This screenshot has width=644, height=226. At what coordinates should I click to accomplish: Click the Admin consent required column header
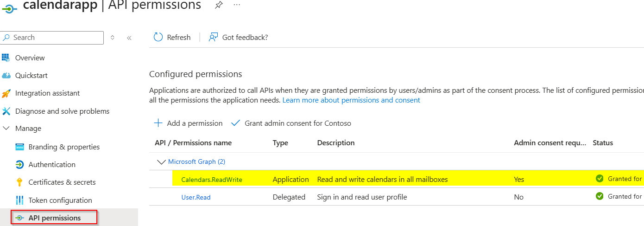click(x=550, y=143)
